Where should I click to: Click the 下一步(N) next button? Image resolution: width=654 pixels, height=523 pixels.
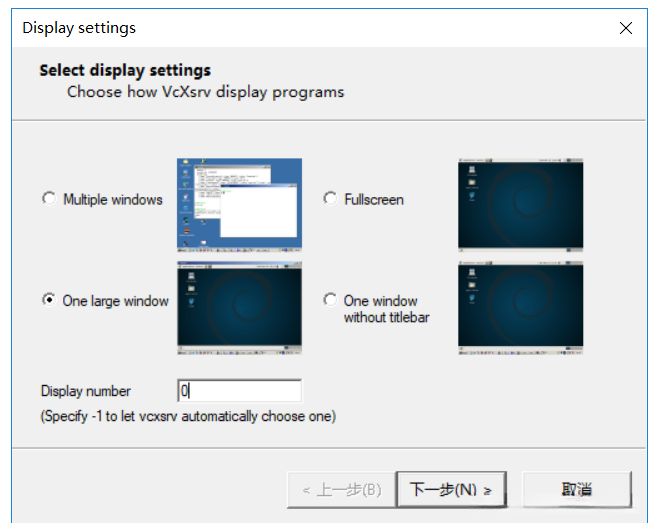(451, 490)
